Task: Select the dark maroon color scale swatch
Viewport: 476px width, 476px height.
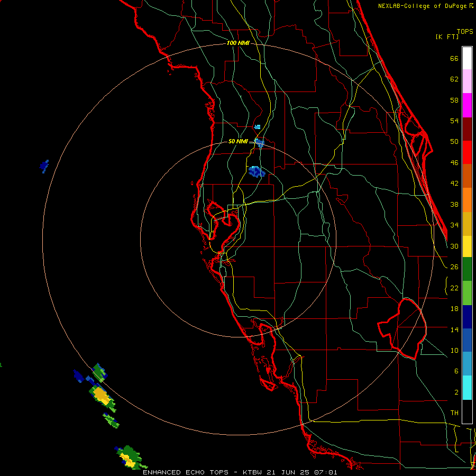Action: click(x=467, y=129)
